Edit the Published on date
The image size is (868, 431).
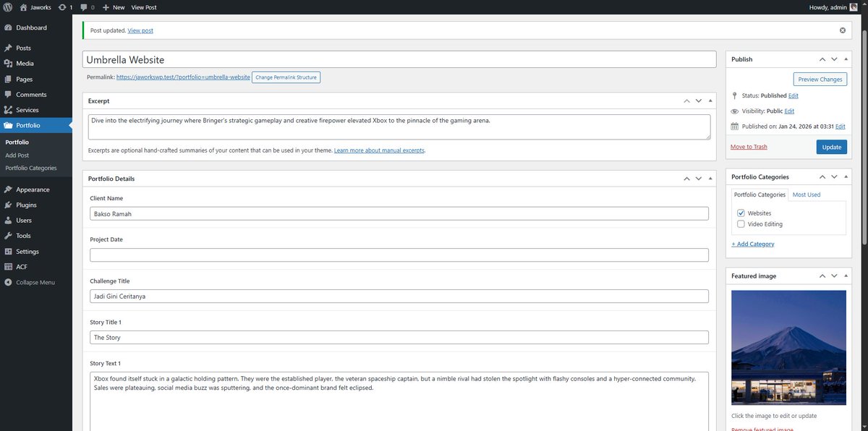click(x=840, y=127)
